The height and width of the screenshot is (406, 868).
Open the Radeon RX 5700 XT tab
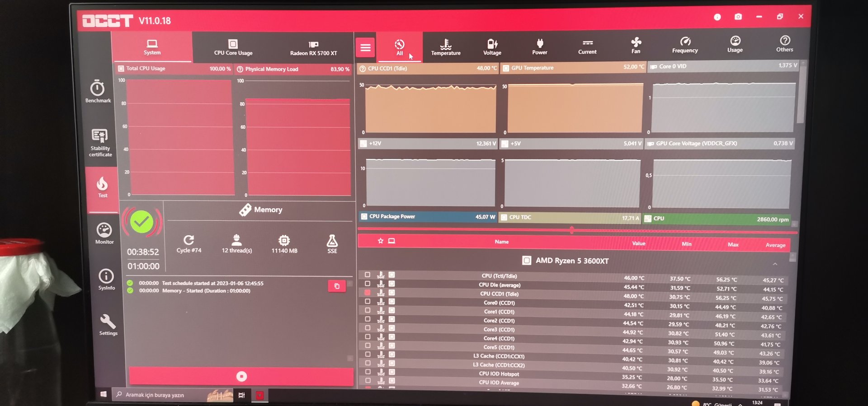tap(314, 47)
